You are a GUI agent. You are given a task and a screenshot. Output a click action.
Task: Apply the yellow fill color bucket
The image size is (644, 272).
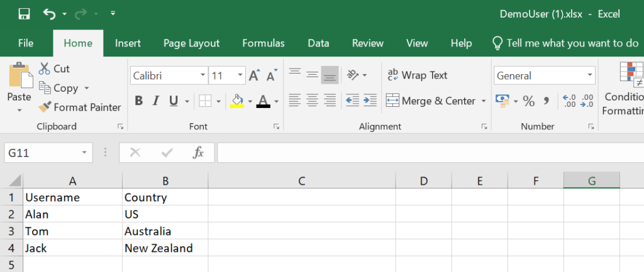click(x=237, y=101)
